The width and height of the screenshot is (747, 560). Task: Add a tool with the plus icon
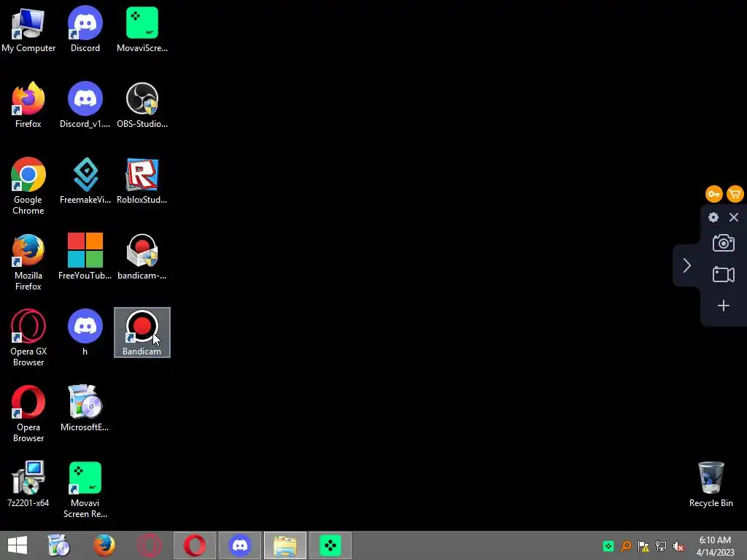[x=723, y=306]
